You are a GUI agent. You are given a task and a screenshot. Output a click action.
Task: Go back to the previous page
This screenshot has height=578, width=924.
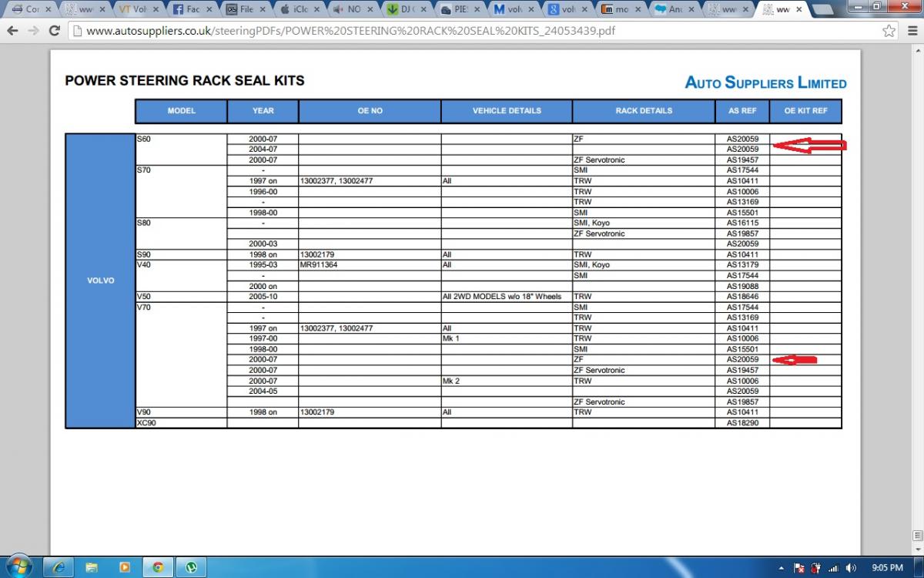click(13, 32)
